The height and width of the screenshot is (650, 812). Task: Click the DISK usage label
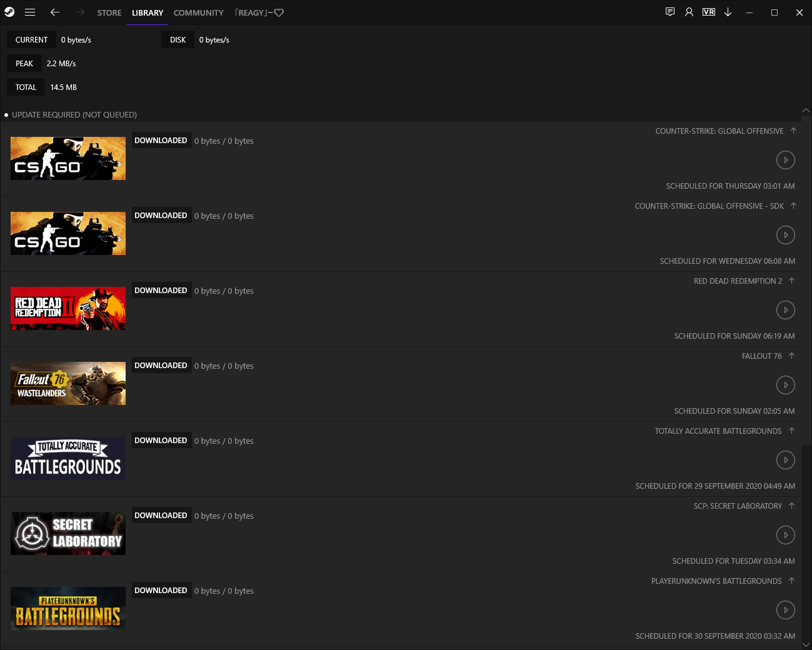pos(178,40)
